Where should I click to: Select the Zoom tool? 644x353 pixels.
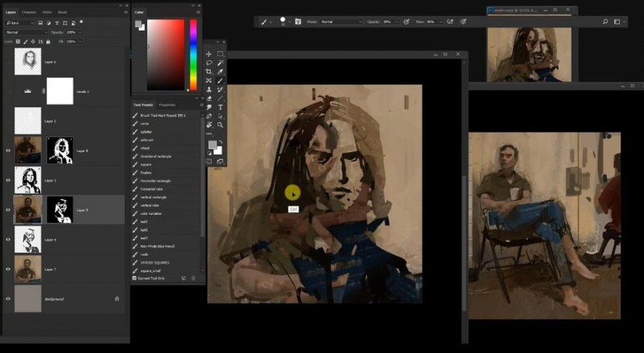coord(220,125)
